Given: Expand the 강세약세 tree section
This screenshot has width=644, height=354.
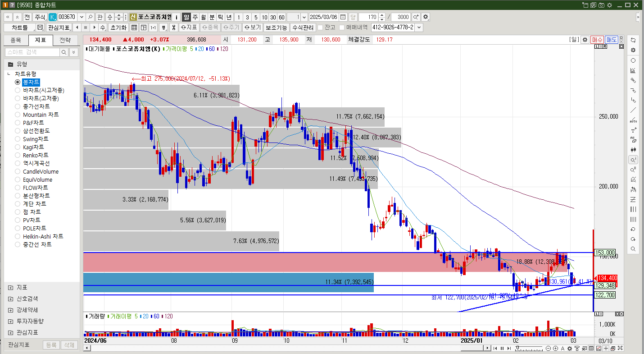Looking at the screenshot, I should click(x=10, y=310).
